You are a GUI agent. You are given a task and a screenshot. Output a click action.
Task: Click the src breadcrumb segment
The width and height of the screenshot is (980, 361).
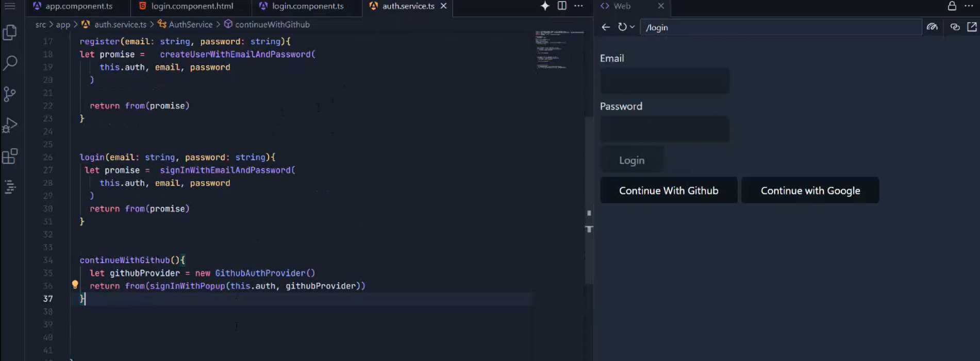coord(41,25)
